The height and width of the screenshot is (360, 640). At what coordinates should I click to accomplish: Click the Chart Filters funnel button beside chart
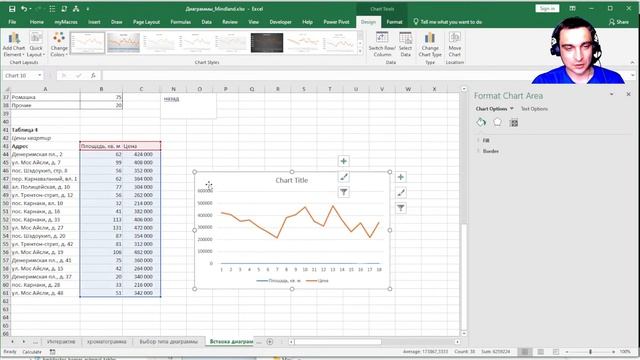pyautogui.click(x=400, y=208)
